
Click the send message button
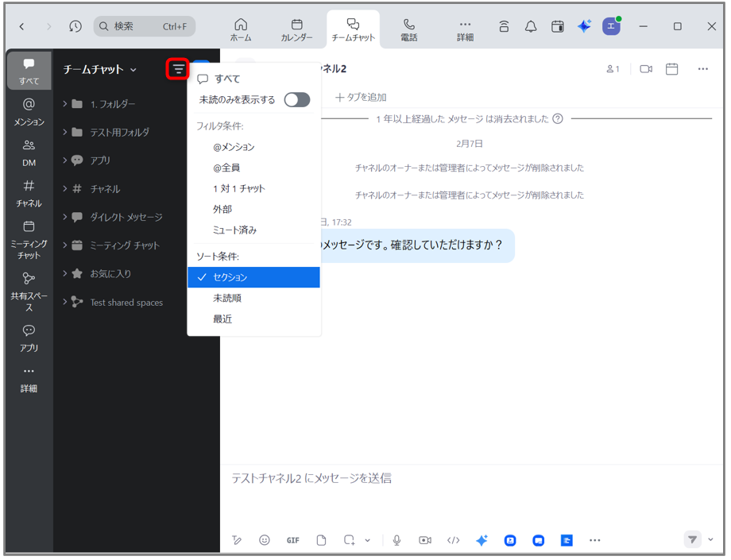point(692,539)
